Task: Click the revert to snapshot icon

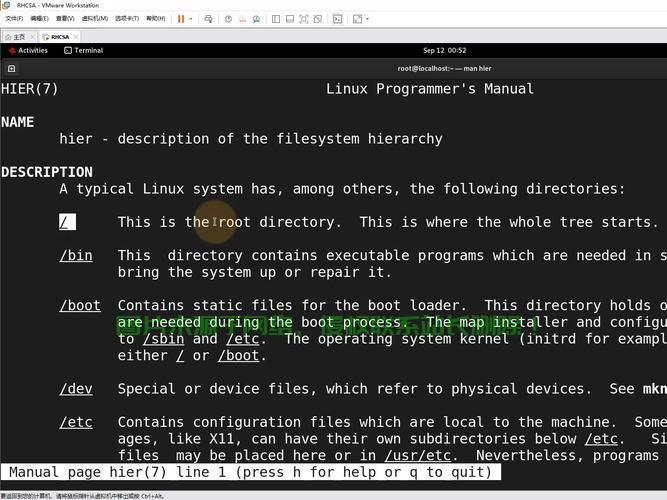Action: point(244,18)
